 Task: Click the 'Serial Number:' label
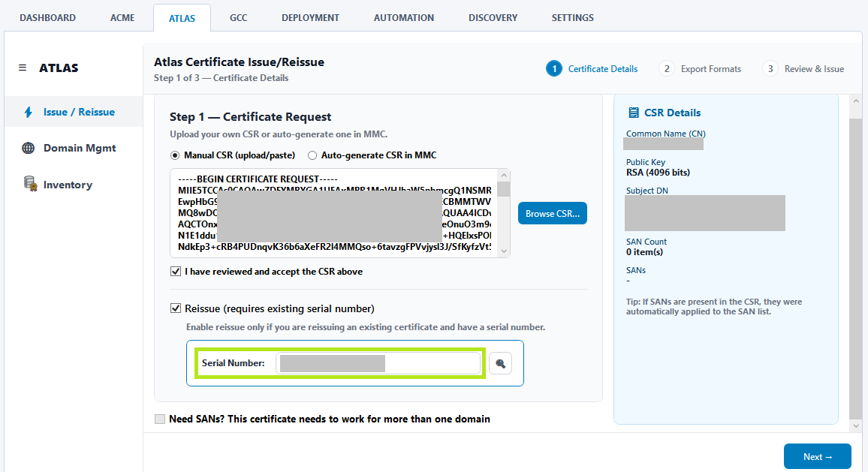pyautogui.click(x=233, y=363)
